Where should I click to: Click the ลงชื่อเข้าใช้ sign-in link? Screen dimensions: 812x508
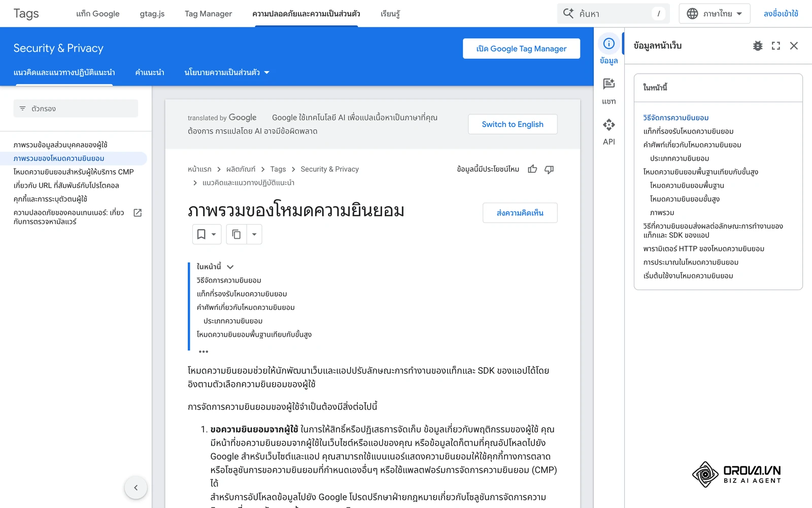coord(781,14)
